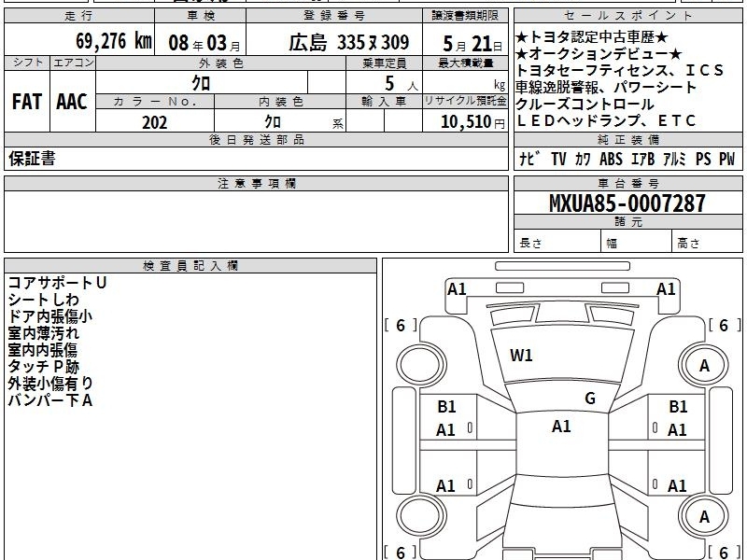Click the 検査員記入欄 section header
The width and height of the screenshot is (747, 560).
(190, 266)
